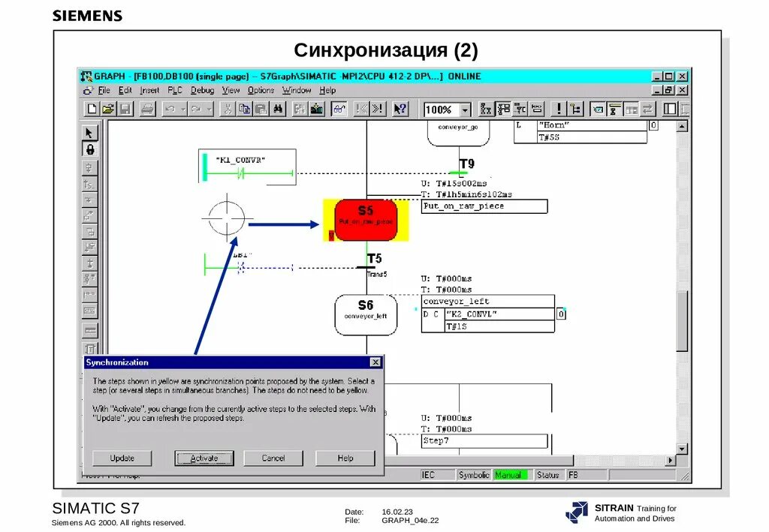Click the Redo arrow toolbar icon
The width and height of the screenshot is (769, 532).
pyautogui.click(x=196, y=109)
